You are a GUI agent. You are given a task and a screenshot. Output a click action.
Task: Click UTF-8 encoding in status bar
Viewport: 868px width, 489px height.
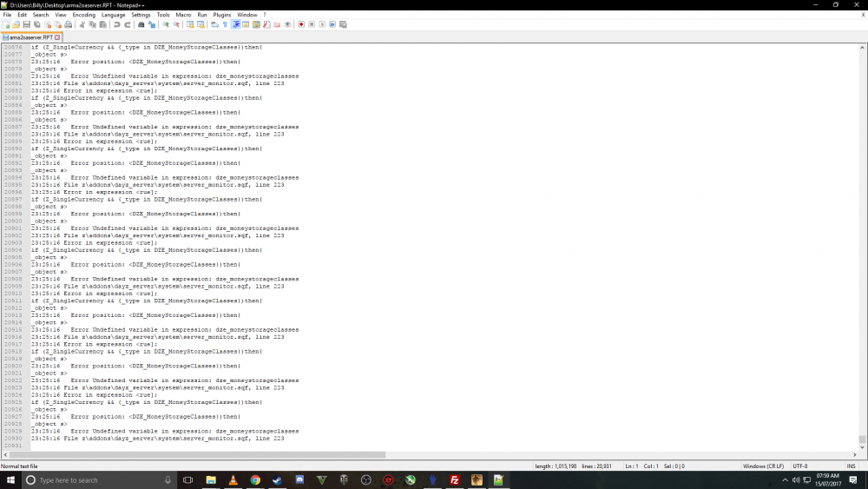[800, 466]
